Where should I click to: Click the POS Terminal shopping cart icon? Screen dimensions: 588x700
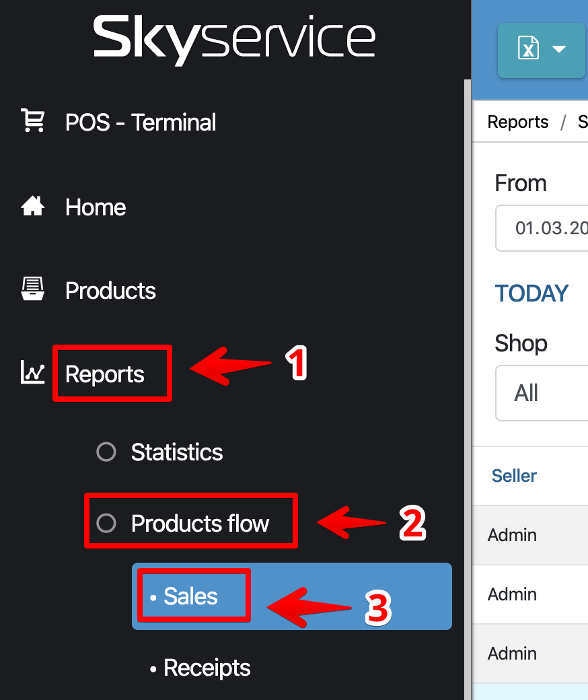click(x=32, y=121)
